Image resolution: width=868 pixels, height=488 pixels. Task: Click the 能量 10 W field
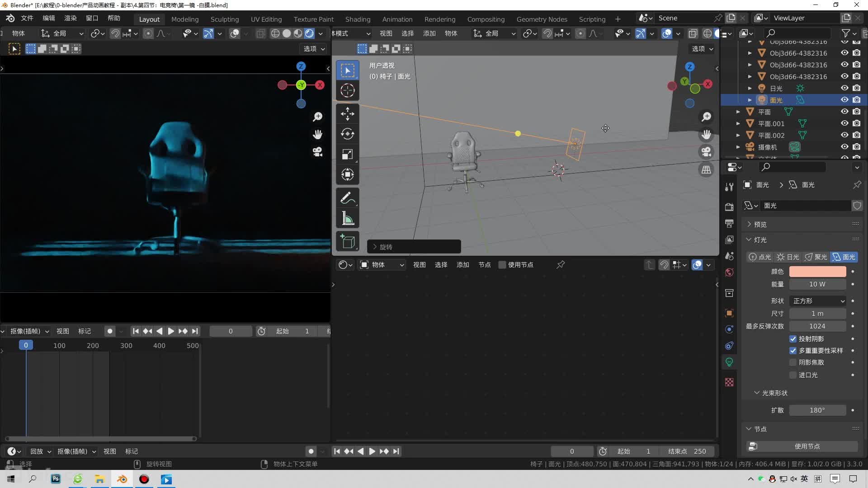(817, 284)
